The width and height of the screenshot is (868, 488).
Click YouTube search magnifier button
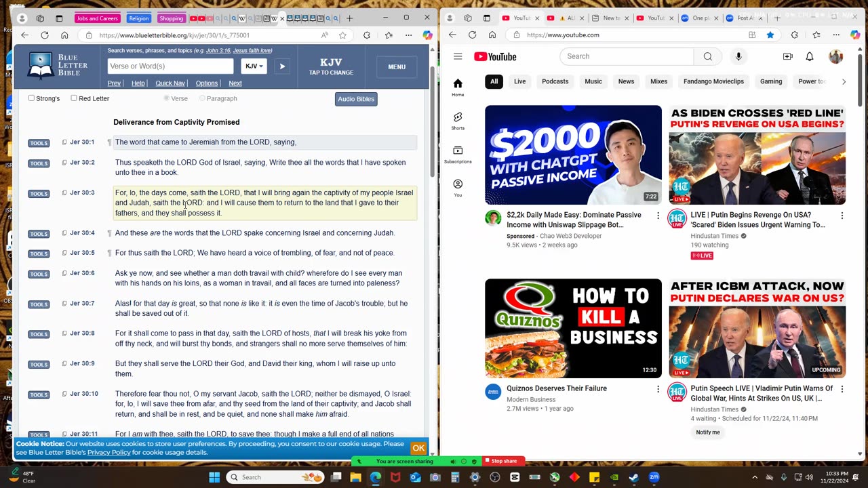point(708,56)
